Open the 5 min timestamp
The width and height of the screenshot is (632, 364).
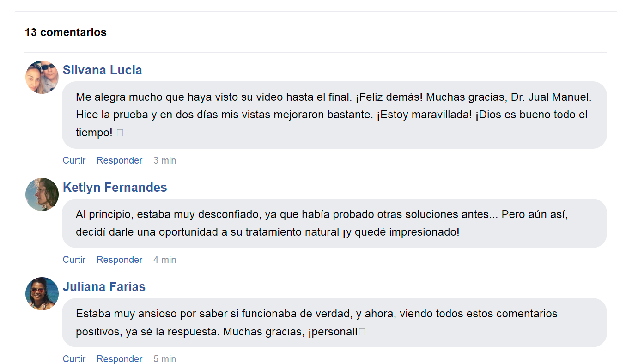(x=164, y=359)
